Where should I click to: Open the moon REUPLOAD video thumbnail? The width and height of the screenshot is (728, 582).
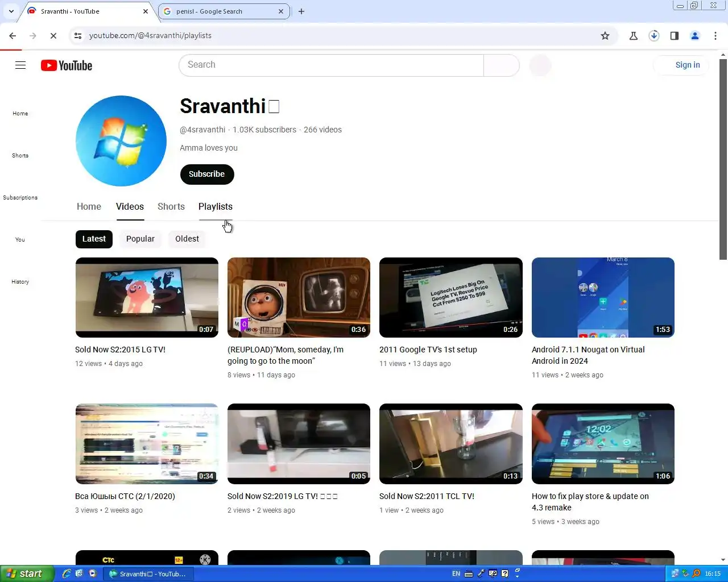pos(299,297)
